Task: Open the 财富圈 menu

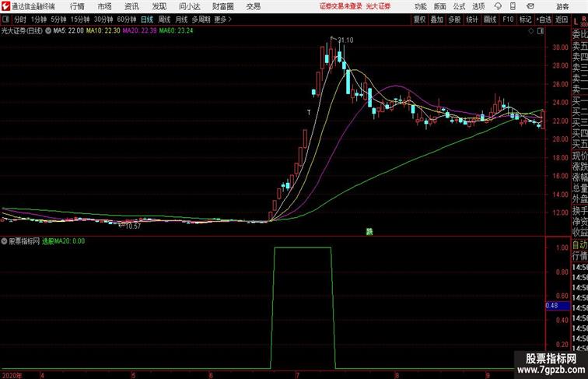Action: point(222,6)
